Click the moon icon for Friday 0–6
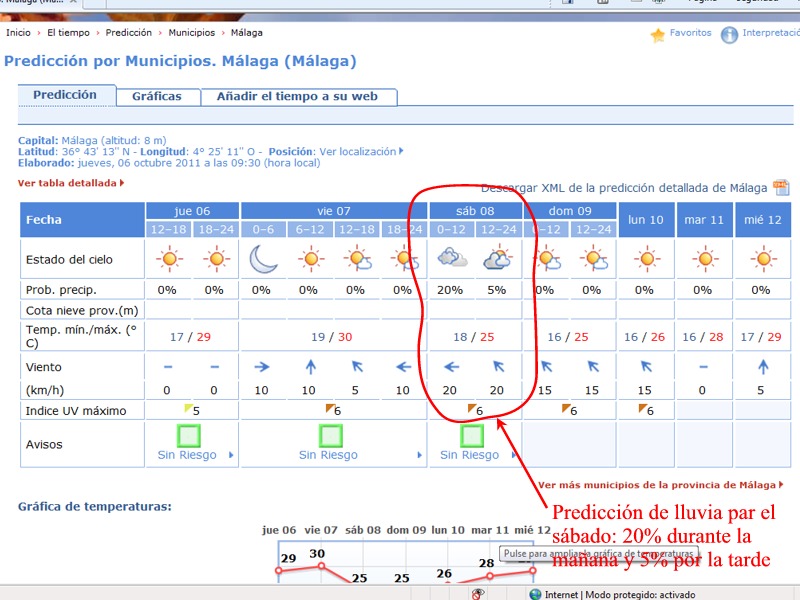Viewport: 800px width, 600px height. click(261, 259)
